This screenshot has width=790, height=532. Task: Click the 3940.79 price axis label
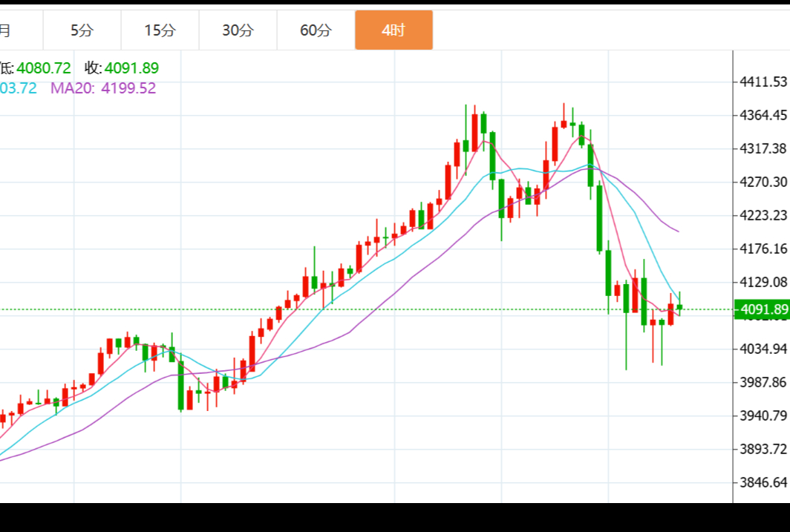pyautogui.click(x=763, y=416)
